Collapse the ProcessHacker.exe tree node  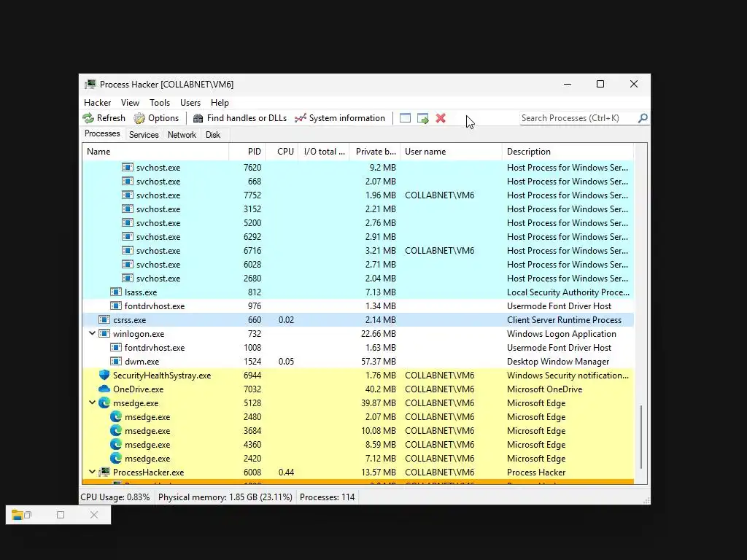click(92, 472)
